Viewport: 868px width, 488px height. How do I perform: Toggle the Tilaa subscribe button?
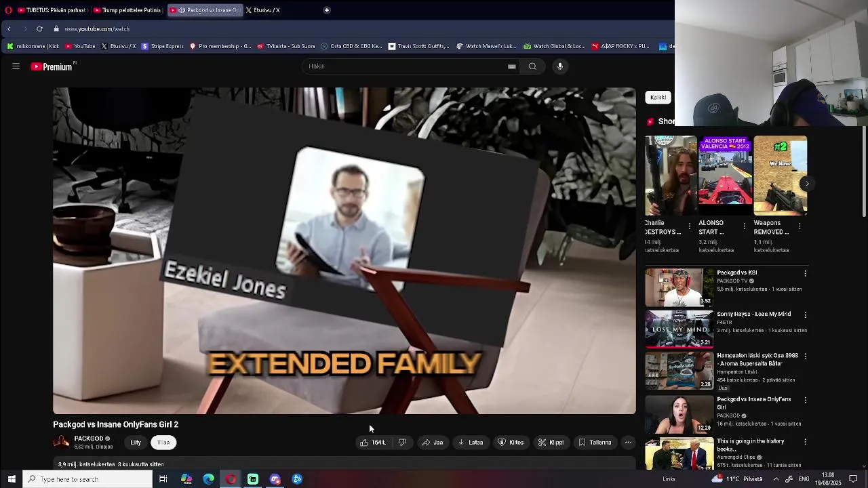(x=163, y=443)
